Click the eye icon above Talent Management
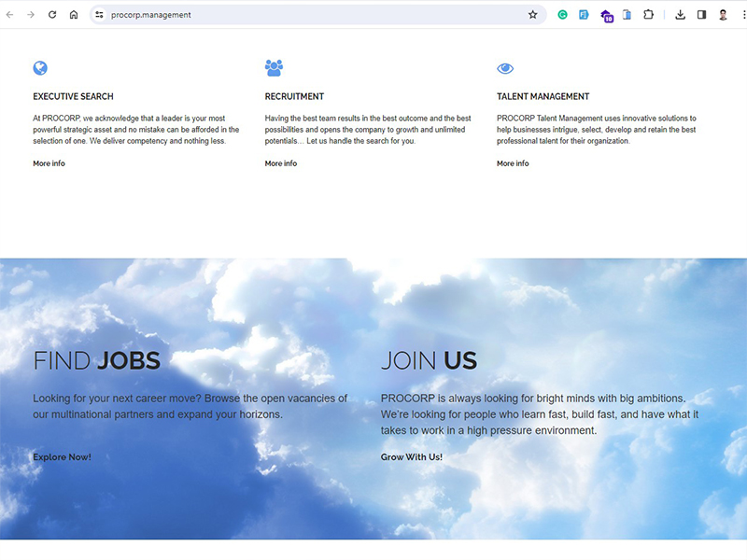The height and width of the screenshot is (560, 747). [x=505, y=68]
